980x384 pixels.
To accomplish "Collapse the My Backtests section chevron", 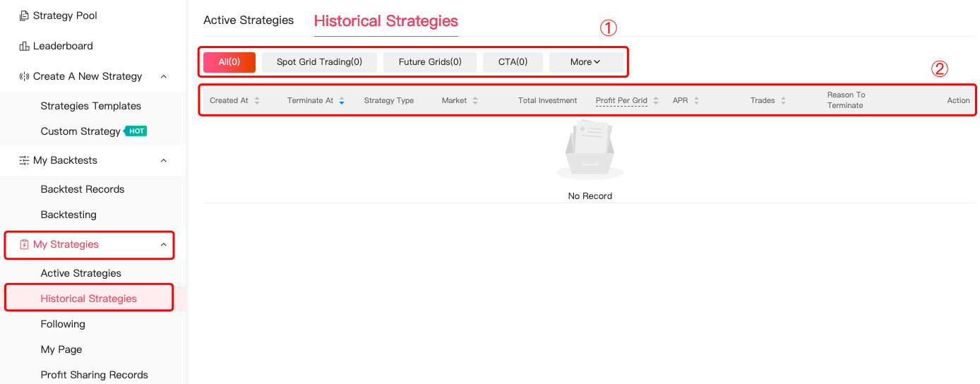I will (164, 160).
